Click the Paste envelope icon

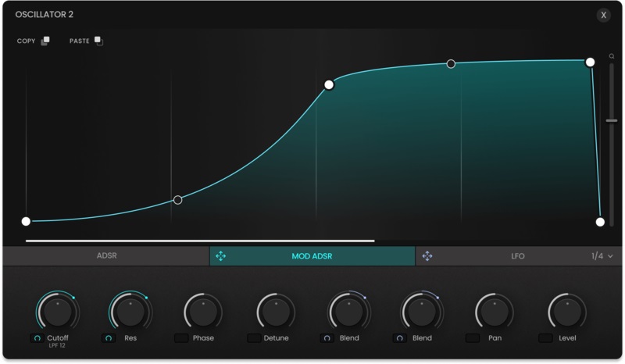(98, 41)
